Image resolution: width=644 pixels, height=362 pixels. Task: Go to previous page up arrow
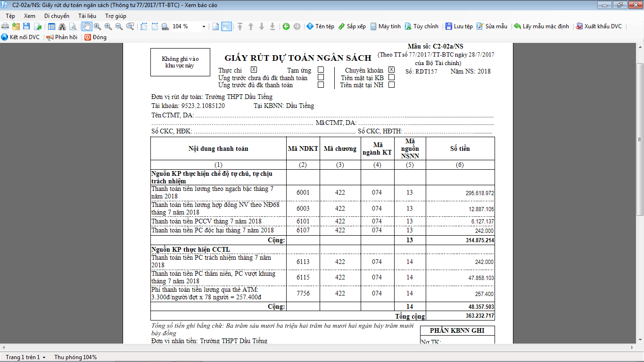point(251,26)
